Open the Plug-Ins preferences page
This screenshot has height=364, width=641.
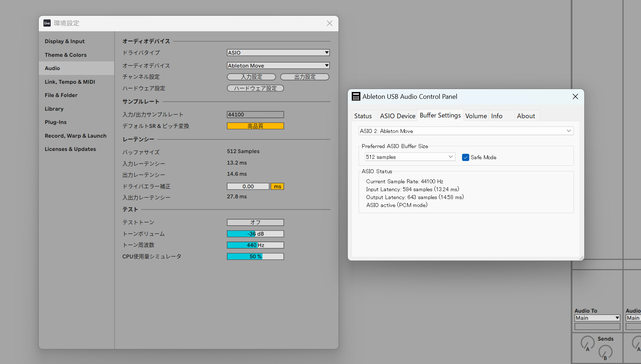click(77, 122)
